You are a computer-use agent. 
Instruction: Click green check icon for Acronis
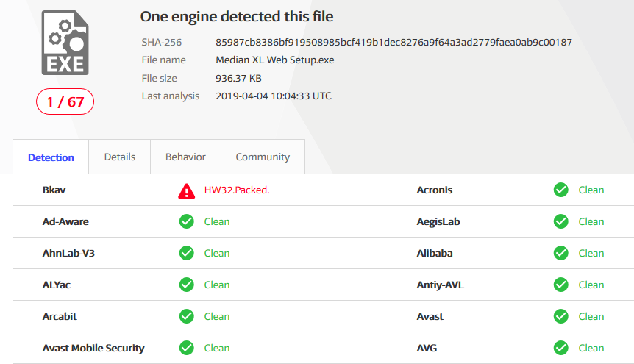[x=560, y=190]
